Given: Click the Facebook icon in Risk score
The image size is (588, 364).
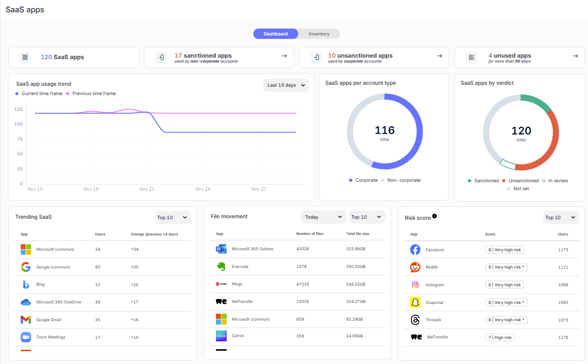Looking at the screenshot, I should [415, 250].
